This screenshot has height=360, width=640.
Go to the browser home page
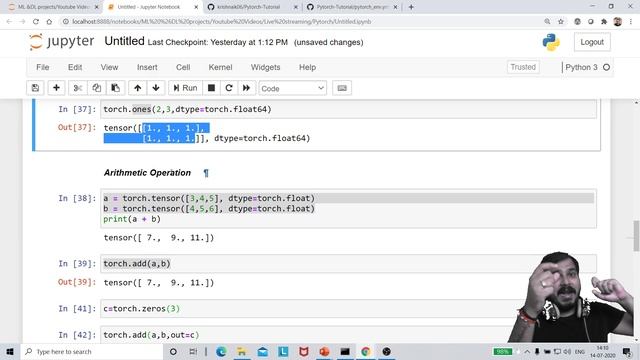coord(49,22)
